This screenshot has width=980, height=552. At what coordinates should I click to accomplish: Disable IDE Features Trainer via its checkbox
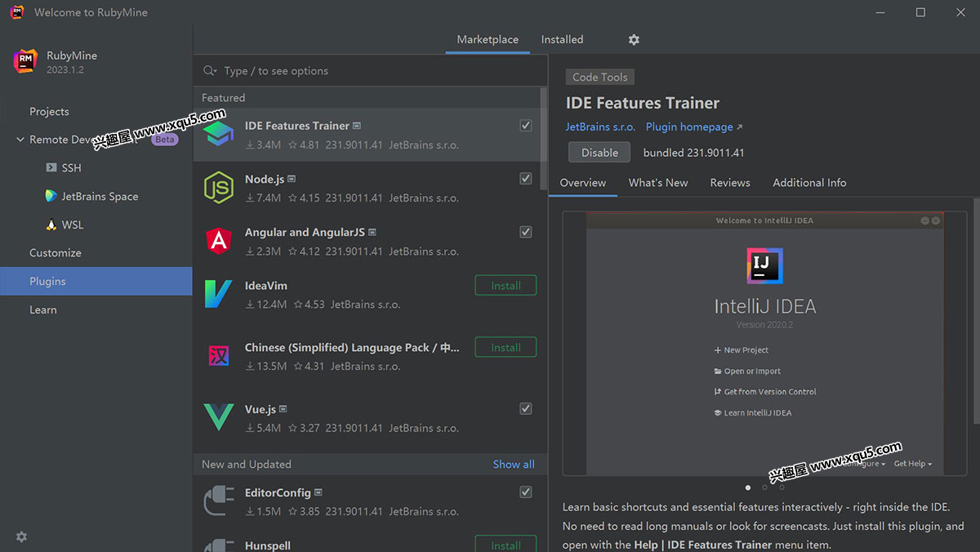click(x=526, y=126)
